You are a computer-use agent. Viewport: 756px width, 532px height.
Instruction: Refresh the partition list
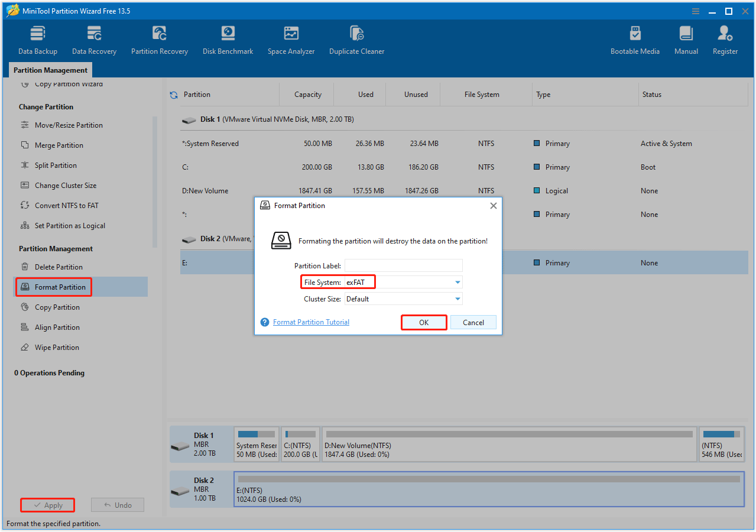[x=173, y=94]
